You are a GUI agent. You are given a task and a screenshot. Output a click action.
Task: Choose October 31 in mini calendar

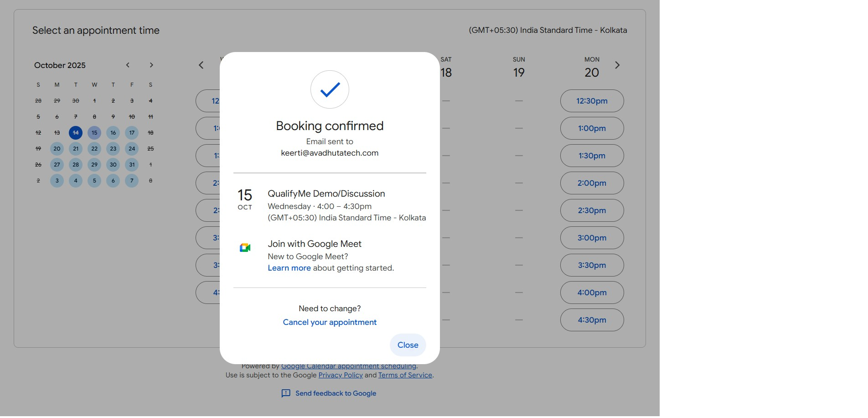(x=132, y=165)
